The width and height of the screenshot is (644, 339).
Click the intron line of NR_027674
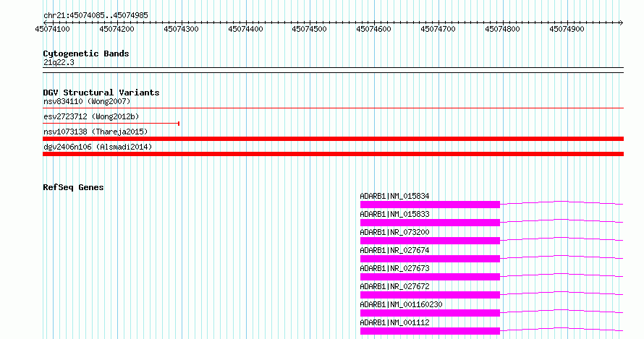(x=562, y=256)
